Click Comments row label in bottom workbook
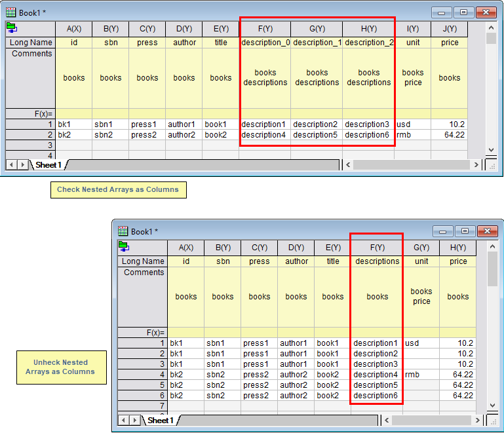The width and height of the screenshot is (504, 433). [x=142, y=297]
